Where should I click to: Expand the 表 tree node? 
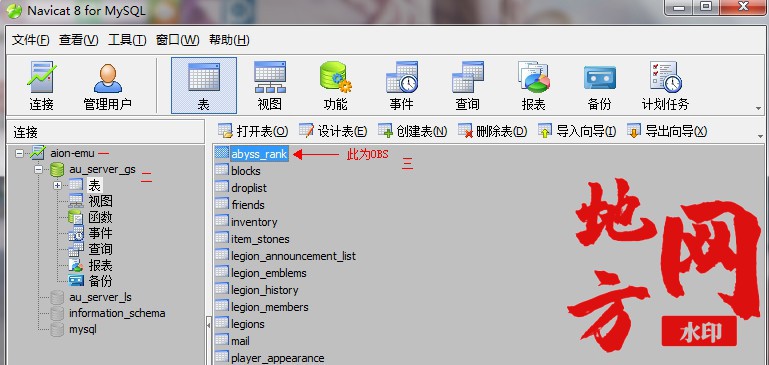point(57,185)
